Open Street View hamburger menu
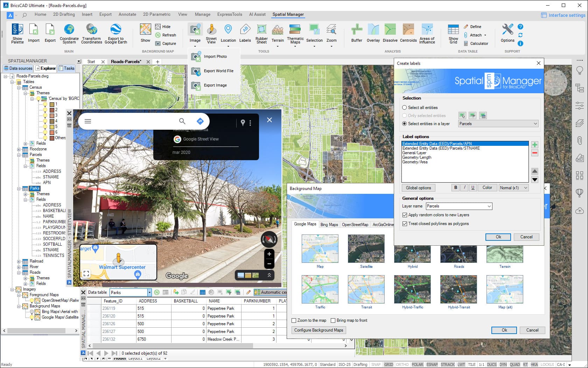 click(x=88, y=121)
